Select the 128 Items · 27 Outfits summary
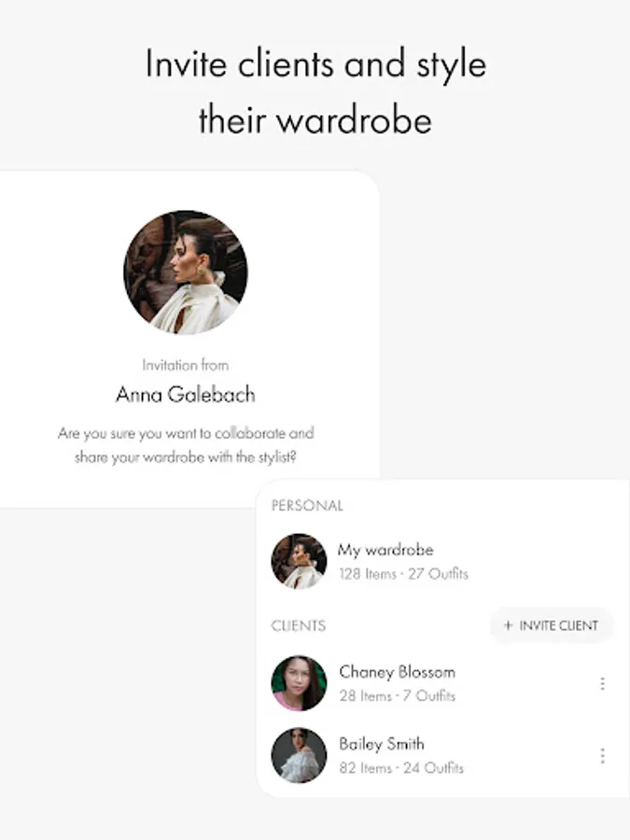The width and height of the screenshot is (630, 840). click(x=403, y=574)
